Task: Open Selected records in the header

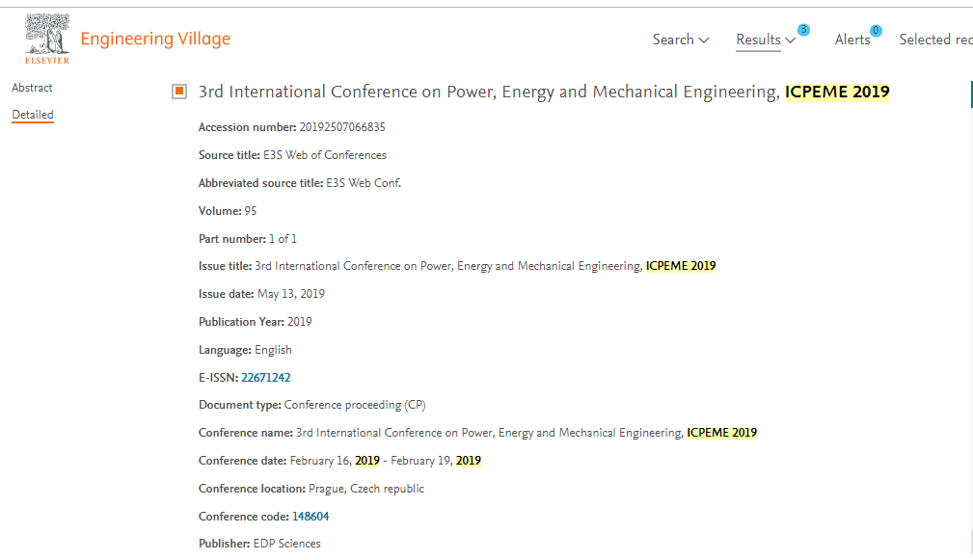Action: pos(935,40)
